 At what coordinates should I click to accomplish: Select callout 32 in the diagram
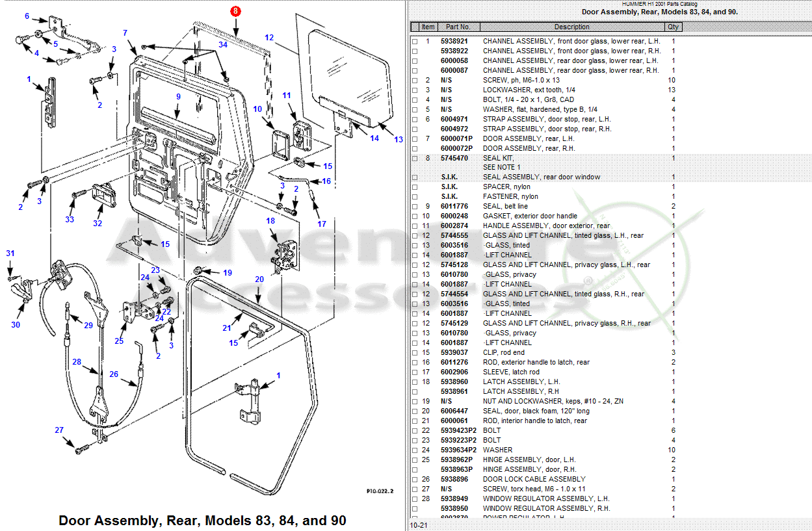click(x=98, y=224)
